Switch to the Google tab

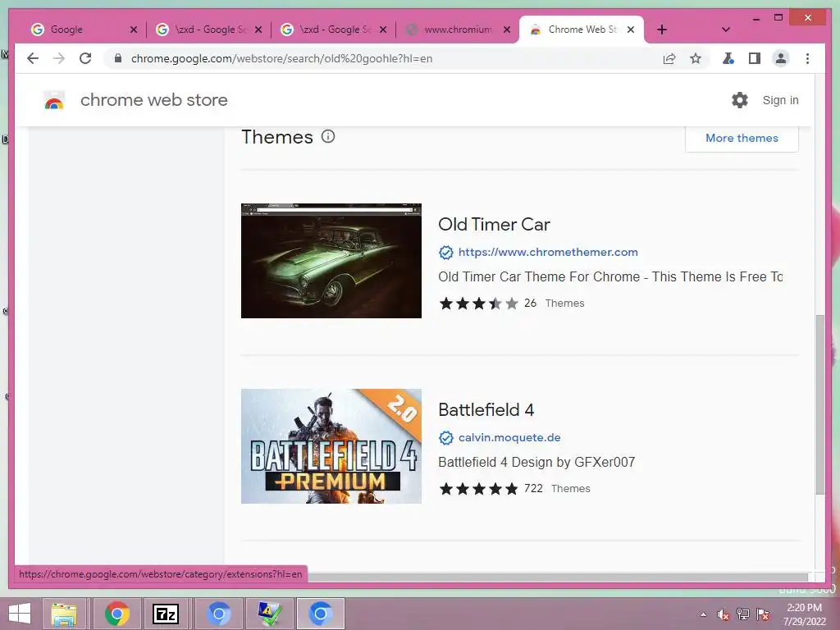click(x=80, y=30)
